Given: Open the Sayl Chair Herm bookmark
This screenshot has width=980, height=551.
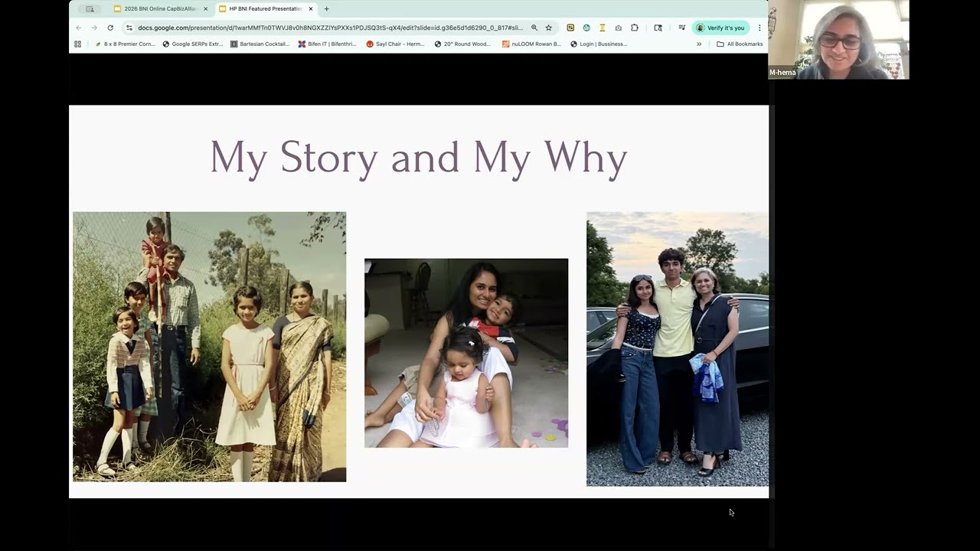Looking at the screenshot, I should [395, 44].
